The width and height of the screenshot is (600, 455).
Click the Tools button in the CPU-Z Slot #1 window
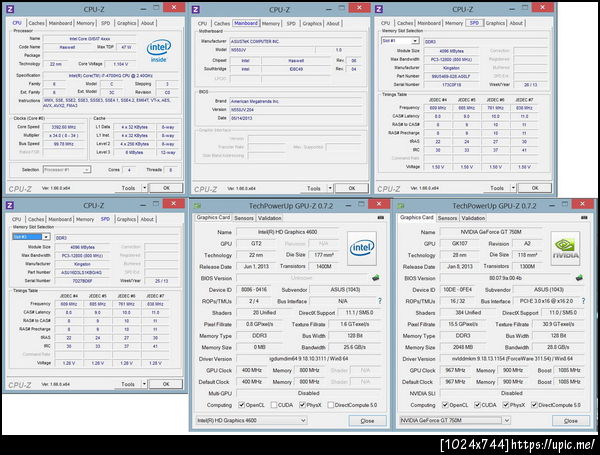[497, 188]
